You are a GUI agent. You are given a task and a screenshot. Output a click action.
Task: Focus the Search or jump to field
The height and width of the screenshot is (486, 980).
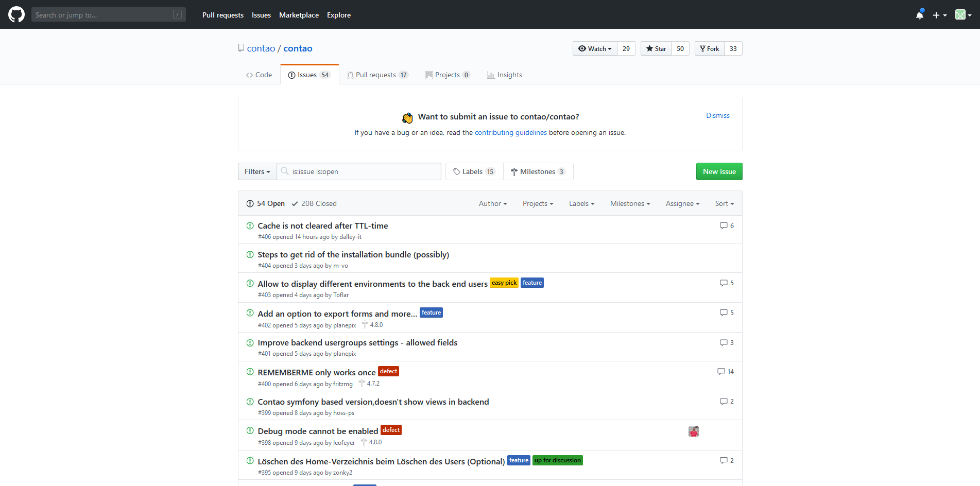pyautogui.click(x=108, y=15)
